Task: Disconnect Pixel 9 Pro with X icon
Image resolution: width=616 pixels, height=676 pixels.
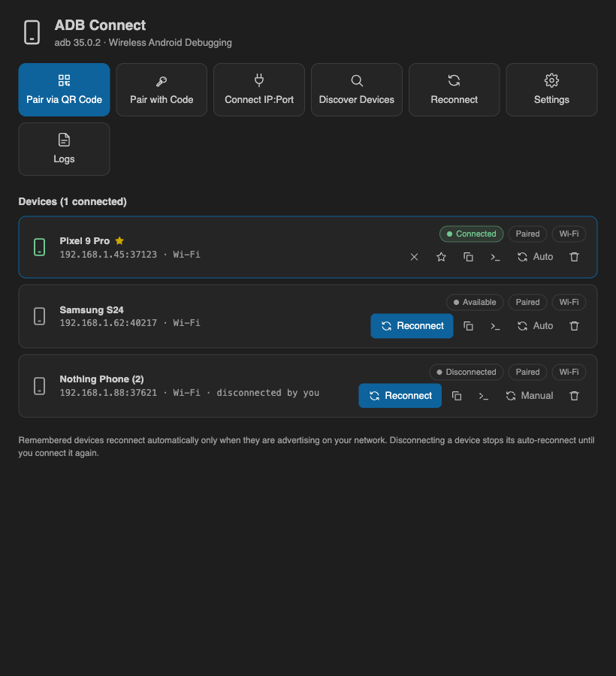Action: (x=414, y=257)
